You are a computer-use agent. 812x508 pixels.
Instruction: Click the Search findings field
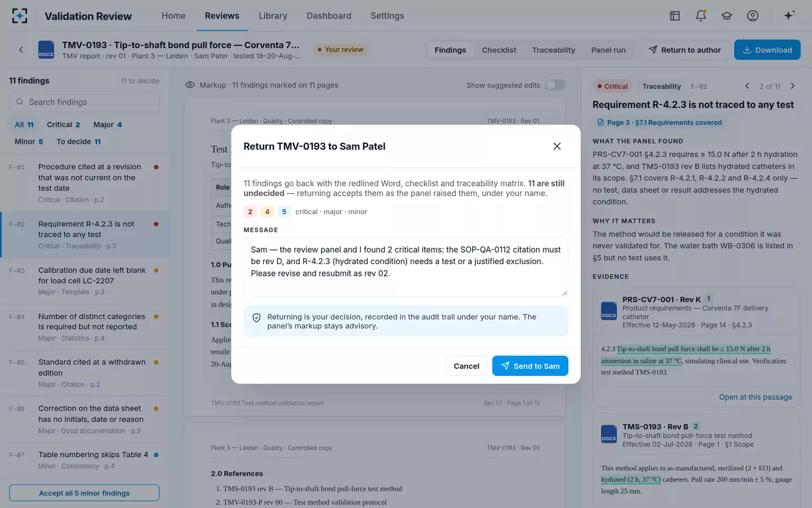(x=84, y=102)
